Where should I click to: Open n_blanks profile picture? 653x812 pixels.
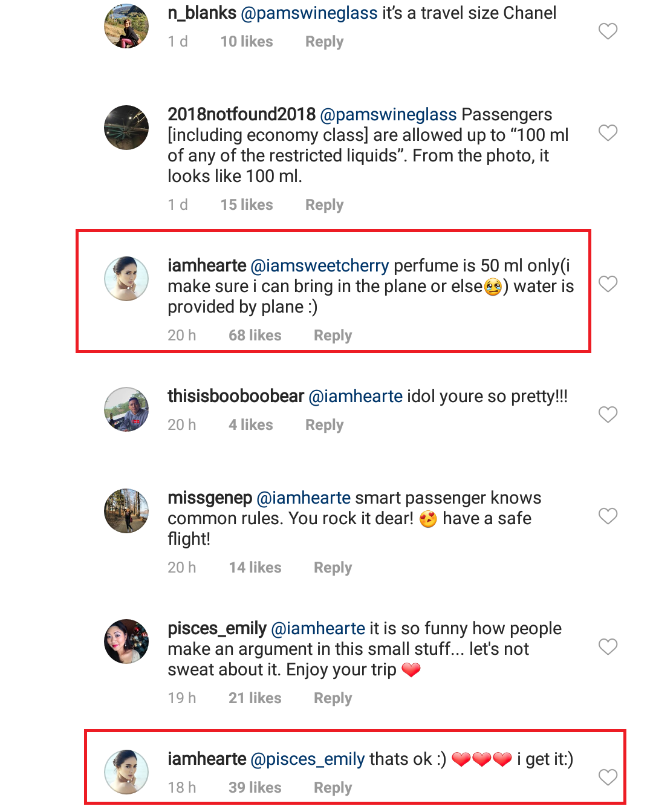pyautogui.click(x=126, y=26)
